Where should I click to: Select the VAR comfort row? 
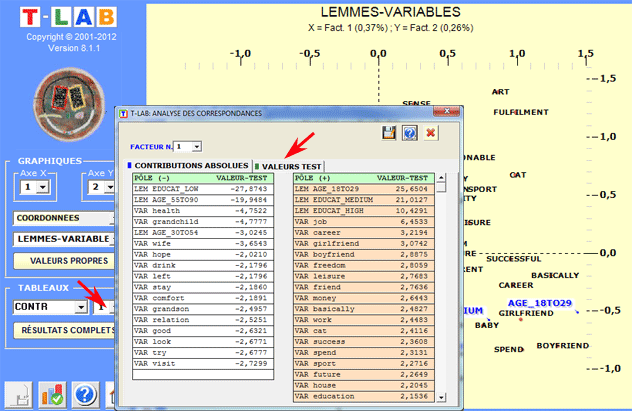pos(203,298)
